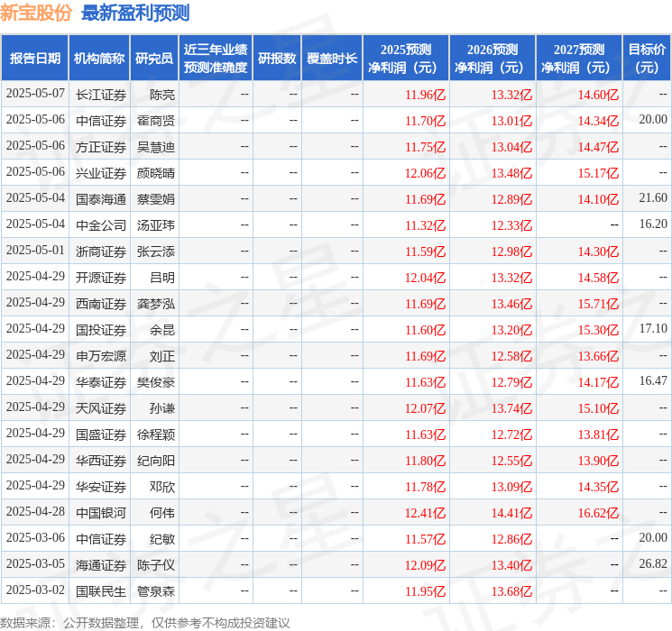Viewport: 672px width, 631px height.
Task: Click analyst name 刘正
Action: click(x=162, y=356)
